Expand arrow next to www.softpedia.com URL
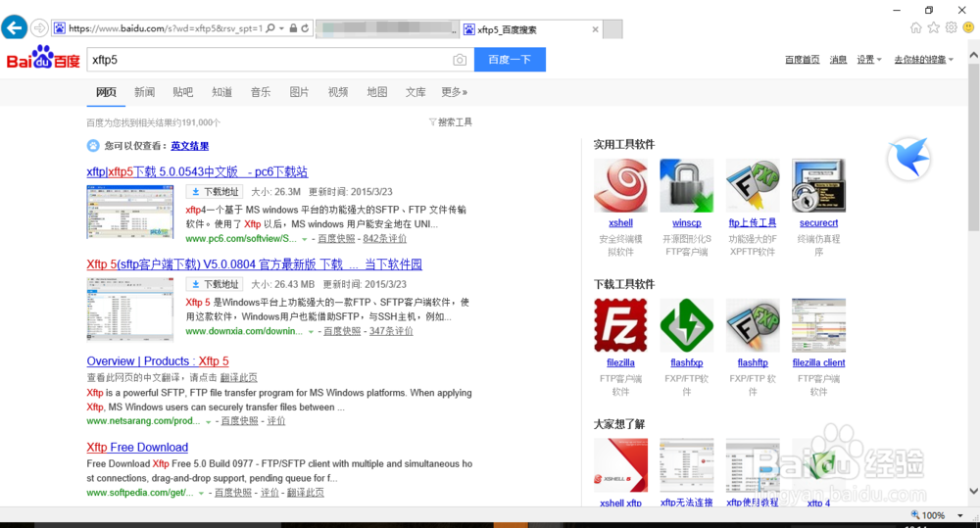The image size is (980, 528). click(x=201, y=494)
